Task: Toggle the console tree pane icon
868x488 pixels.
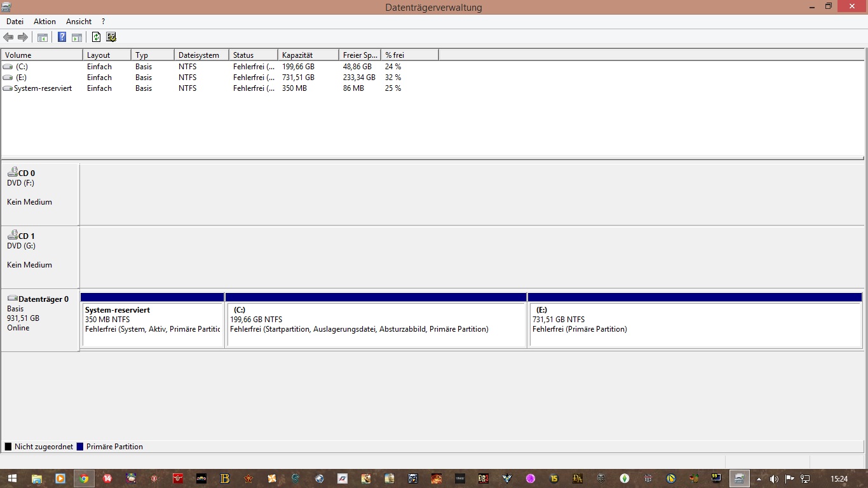Action: pos(43,37)
